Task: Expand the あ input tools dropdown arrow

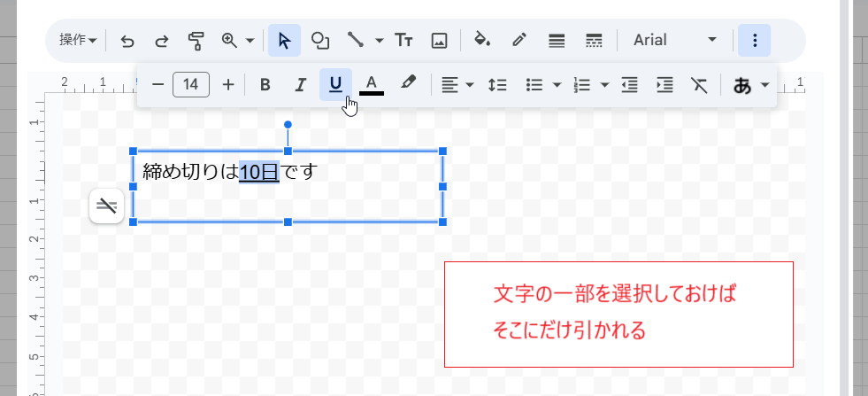Action: coord(765,85)
